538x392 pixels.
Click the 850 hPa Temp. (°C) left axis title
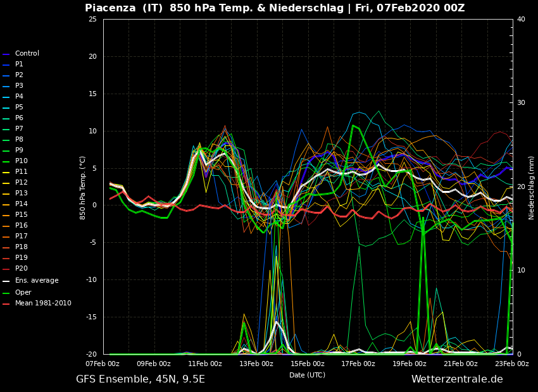(x=83, y=187)
